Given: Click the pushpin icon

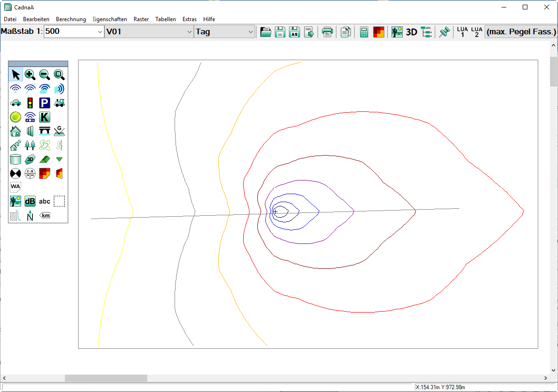Looking at the screenshot, I should (444, 32).
